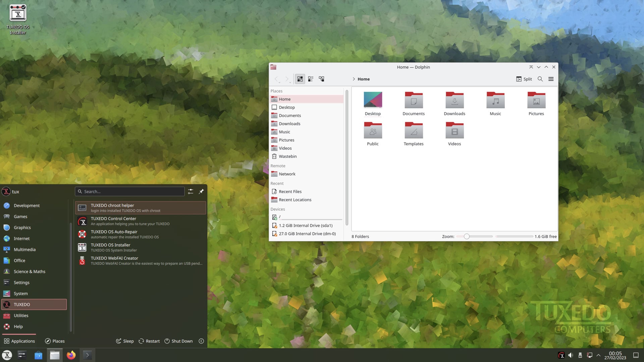This screenshot has width=644, height=362.
Task: Click the Hamburger menu icon in Dolphin
Action: pyautogui.click(x=551, y=79)
